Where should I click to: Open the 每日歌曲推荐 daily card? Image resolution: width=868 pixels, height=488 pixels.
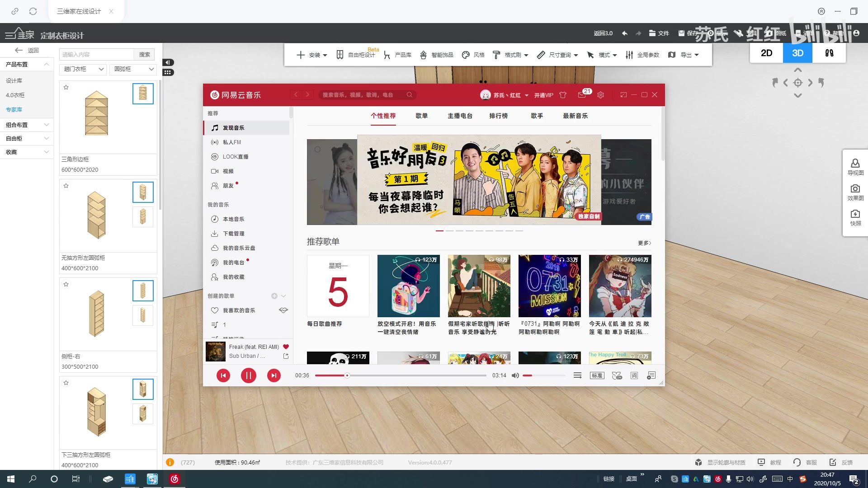[x=338, y=286]
